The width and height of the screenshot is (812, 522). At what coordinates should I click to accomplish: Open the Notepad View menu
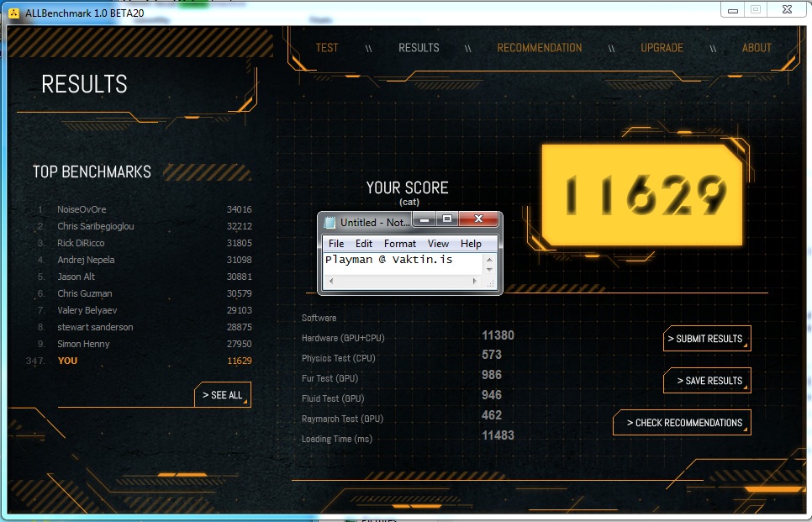pos(438,244)
